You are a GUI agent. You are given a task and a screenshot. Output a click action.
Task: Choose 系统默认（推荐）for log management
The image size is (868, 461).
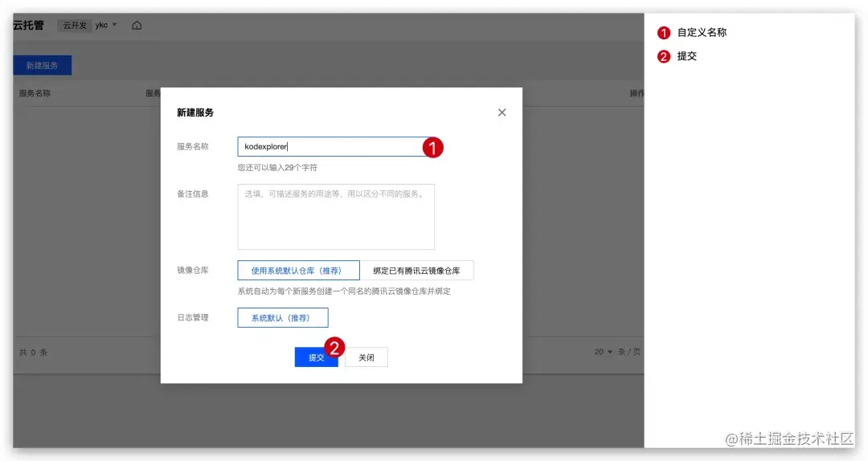283,318
